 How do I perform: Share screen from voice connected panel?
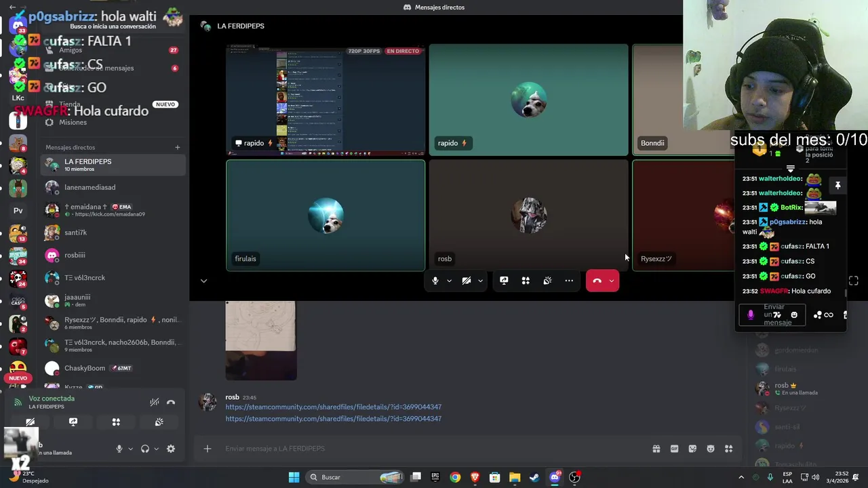(73, 422)
